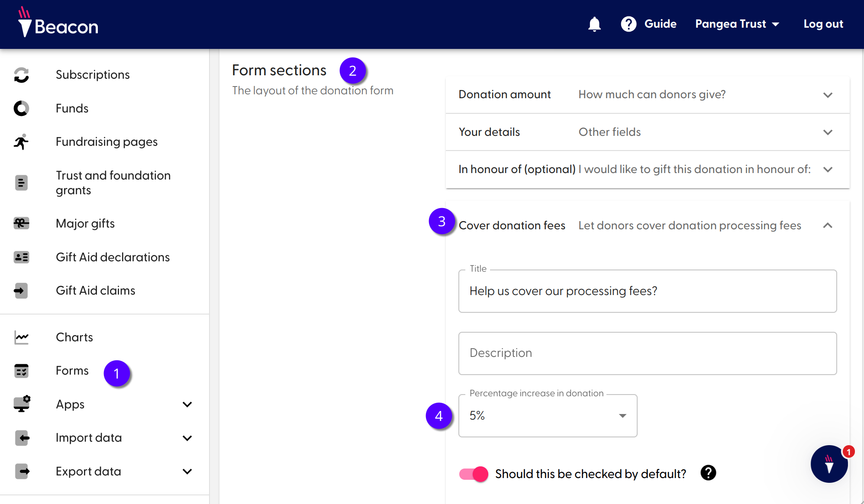Click the Subscriptions refresh icon
The image size is (864, 504).
(21, 75)
